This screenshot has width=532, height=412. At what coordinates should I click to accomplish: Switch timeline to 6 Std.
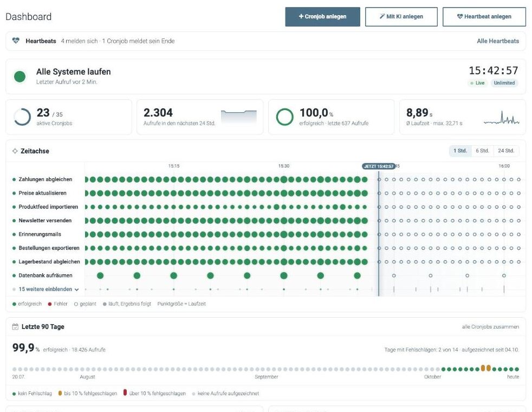pos(482,151)
